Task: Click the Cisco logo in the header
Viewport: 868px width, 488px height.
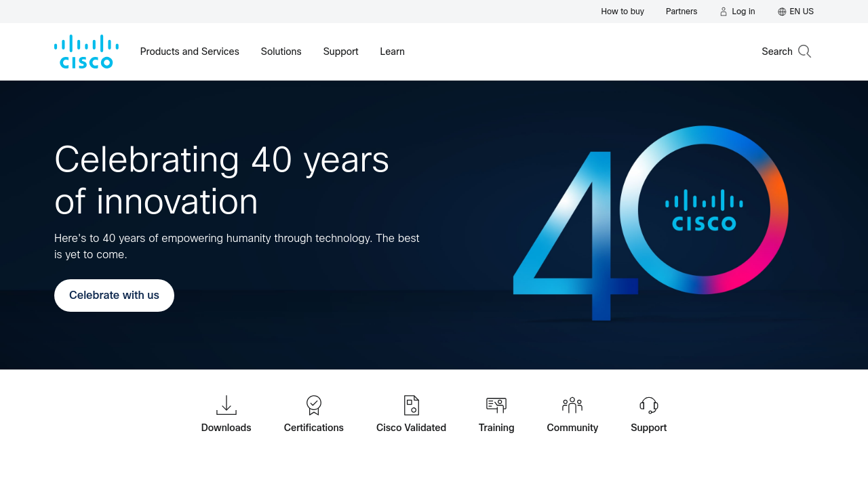Action: pos(87,52)
